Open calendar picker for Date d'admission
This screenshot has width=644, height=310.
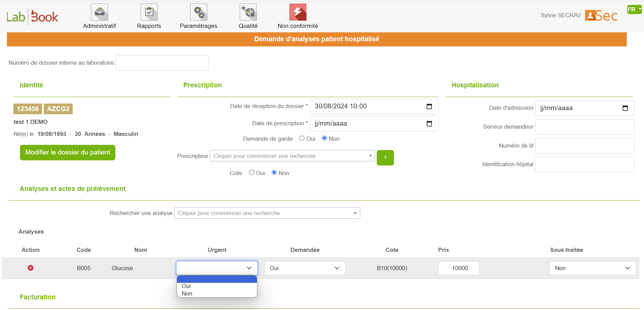pos(625,108)
